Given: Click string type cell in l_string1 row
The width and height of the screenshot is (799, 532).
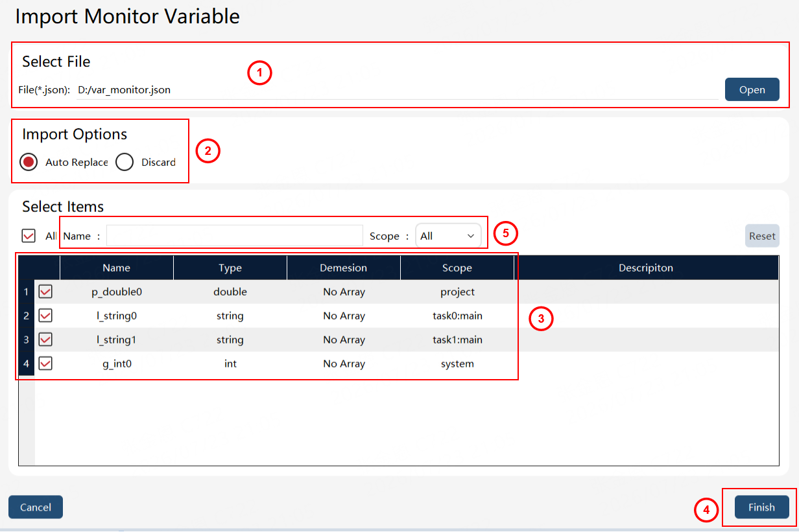Looking at the screenshot, I should click(x=230, y=340).
